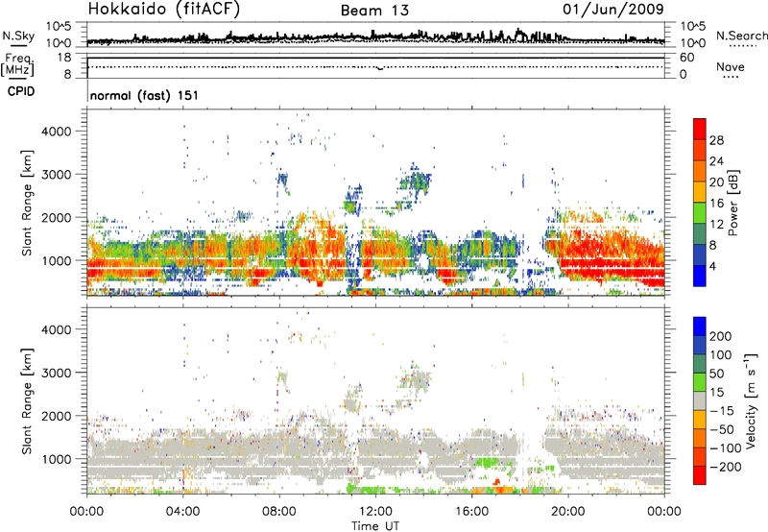The height and width of the screenshot is (532, 768).
Task: Click the '8' frequency axis value
Action: tap(67, 74)
